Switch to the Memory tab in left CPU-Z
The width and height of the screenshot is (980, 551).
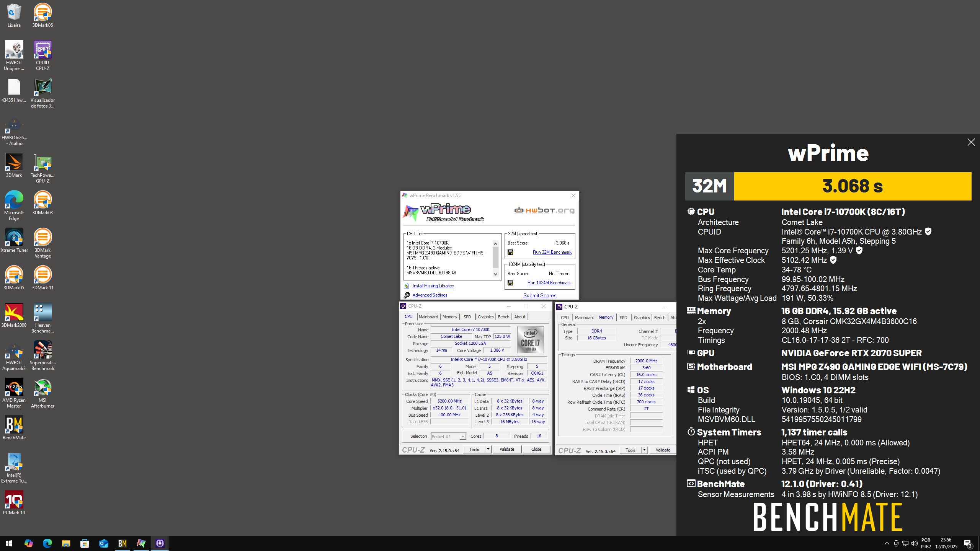point(450,317)
